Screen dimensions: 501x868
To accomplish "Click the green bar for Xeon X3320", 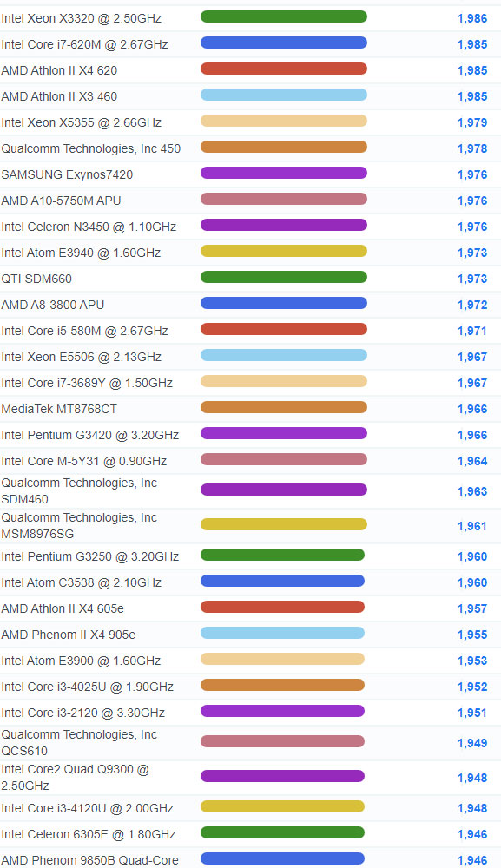I will point(283,16).
